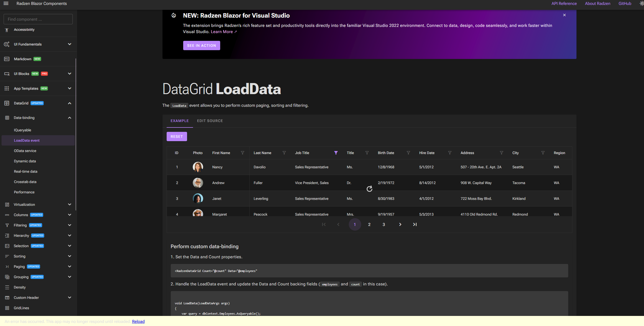Click the See In Action button
The image size is (644, 326).
202,46
